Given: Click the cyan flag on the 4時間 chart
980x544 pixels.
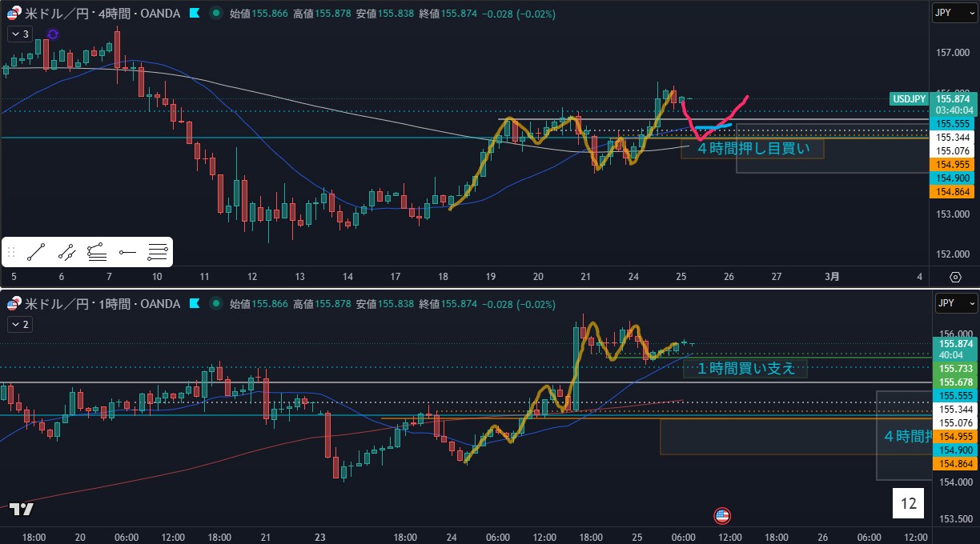Looking at the screenshot, I should (x=195, y=14).
